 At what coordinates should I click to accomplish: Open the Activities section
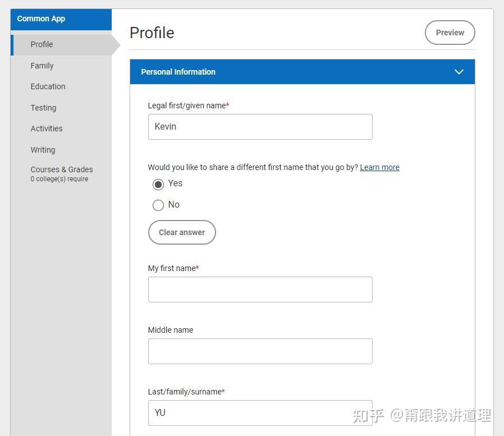click(x=47, y=128)
